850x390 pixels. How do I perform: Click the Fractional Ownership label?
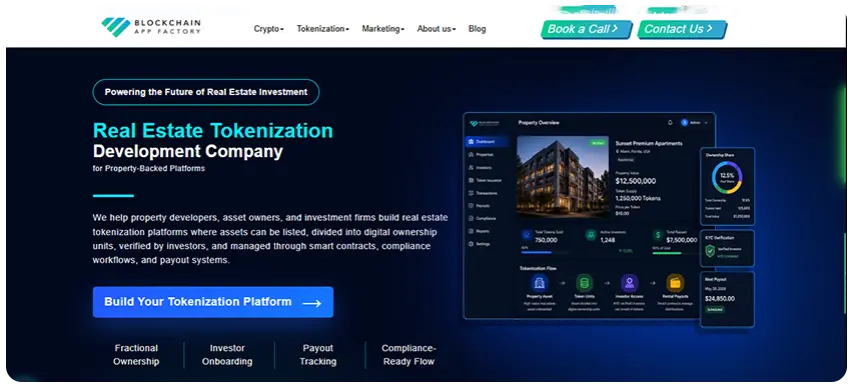pyautogui.click(x=136, y=355)
